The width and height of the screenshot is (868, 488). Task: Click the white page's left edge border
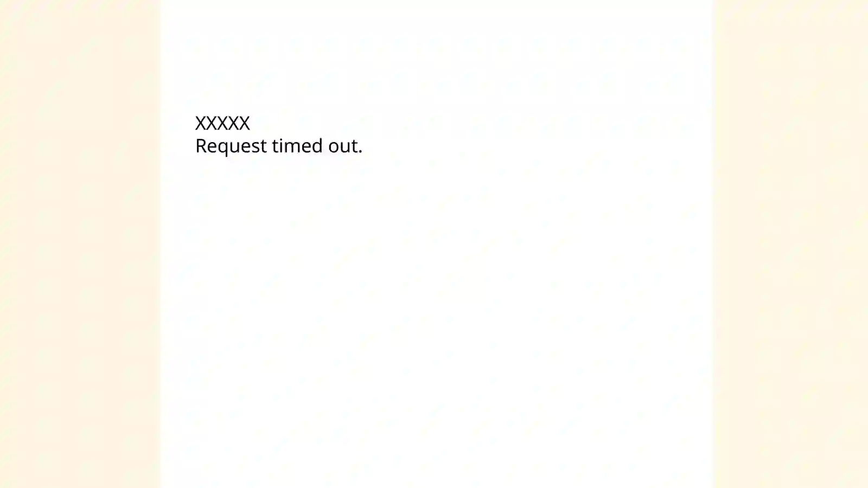[x=161, y=244]
